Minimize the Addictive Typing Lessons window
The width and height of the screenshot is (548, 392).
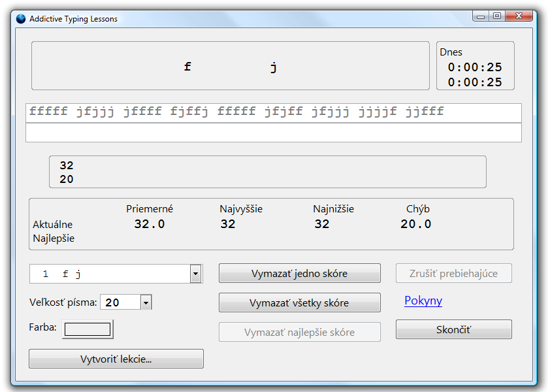[x=481, y=16]
